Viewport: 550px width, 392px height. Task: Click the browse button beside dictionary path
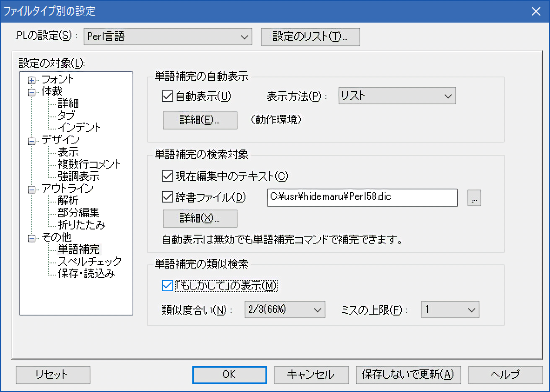pyautogui.click(x=474, y=198)
